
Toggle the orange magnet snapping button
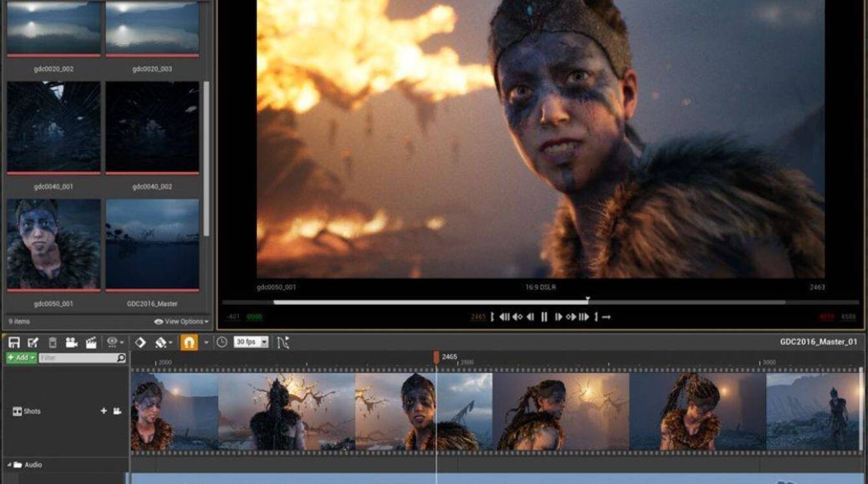tap(189, 342)
